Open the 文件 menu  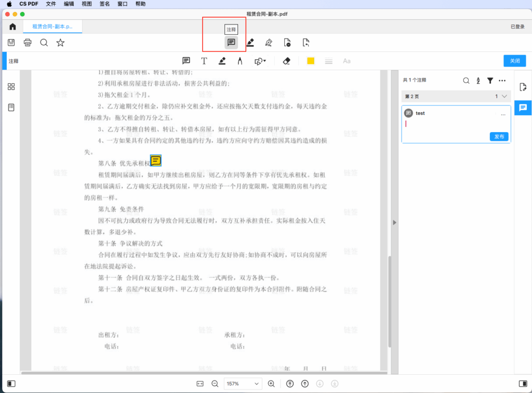(x=51, y=4)
